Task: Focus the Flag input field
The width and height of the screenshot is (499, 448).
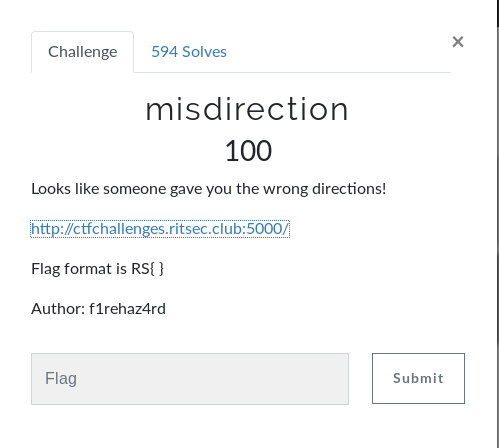Action: coord(190,379)
